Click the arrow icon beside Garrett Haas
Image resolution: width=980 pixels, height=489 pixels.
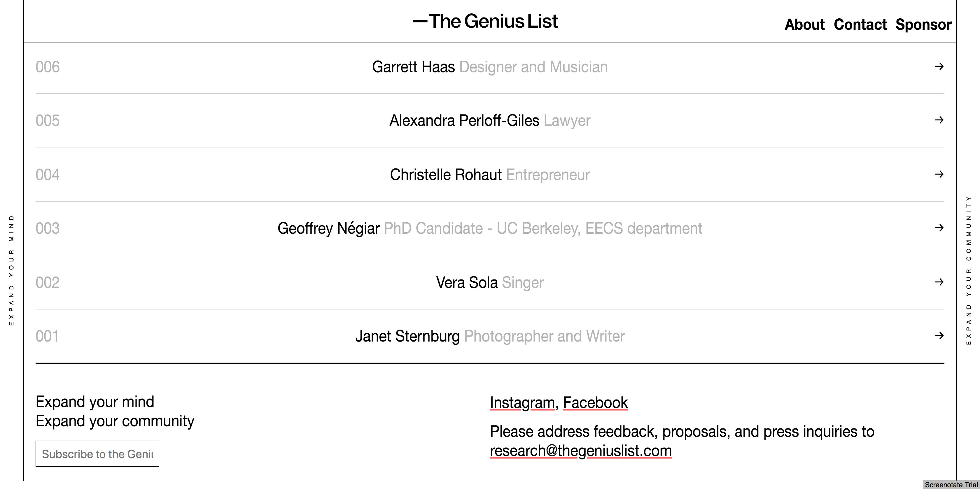coord(939,66)
